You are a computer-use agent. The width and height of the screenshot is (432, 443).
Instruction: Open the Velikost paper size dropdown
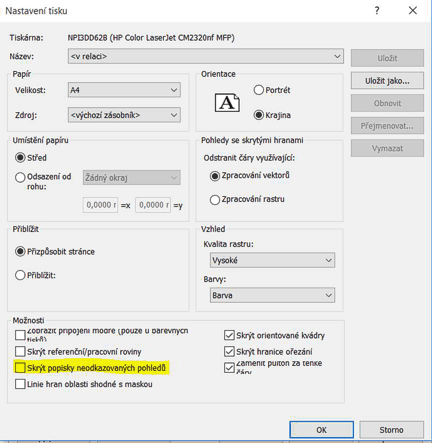[x=124, y=90]
